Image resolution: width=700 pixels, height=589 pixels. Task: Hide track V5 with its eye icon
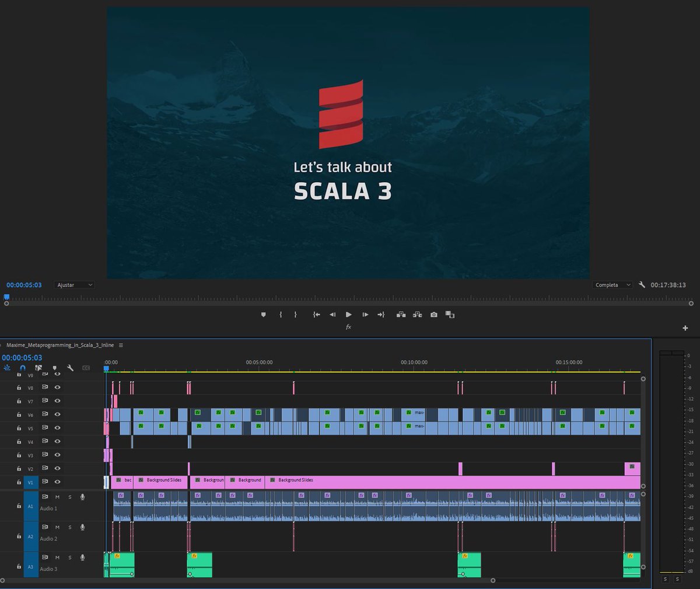[x=57, y=428]
